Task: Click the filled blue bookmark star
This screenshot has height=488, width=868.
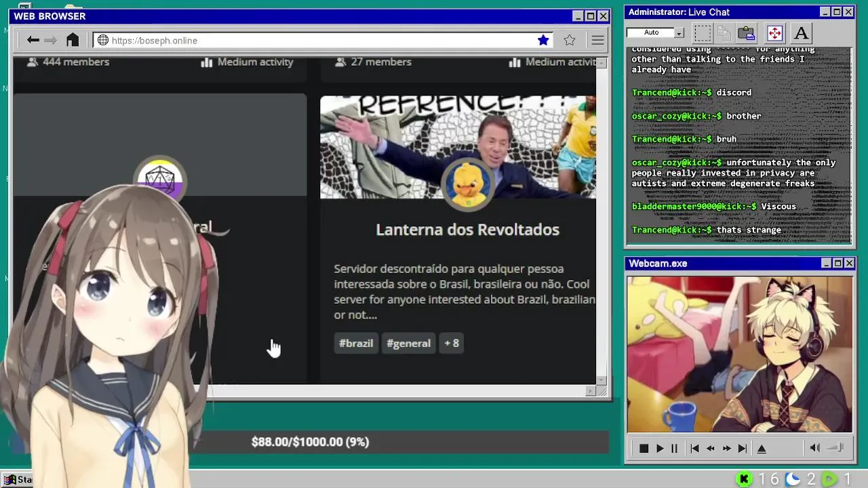Action: [543, 40]
